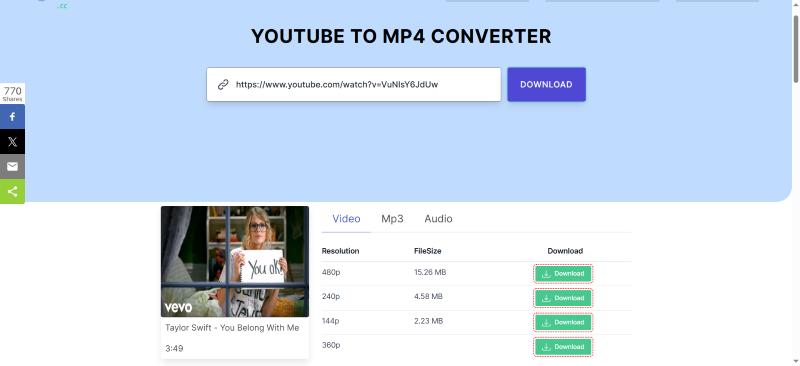The image size is (800, 366).
Task: Click the YOUTUBE TO MP4 CONVERTER heading
Action: [x=401, y=37]
